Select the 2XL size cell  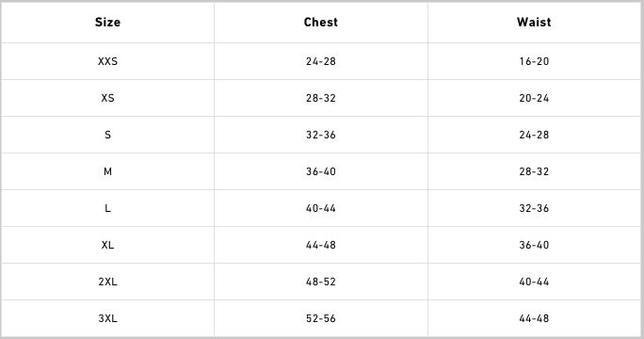[x=107, y=282]
